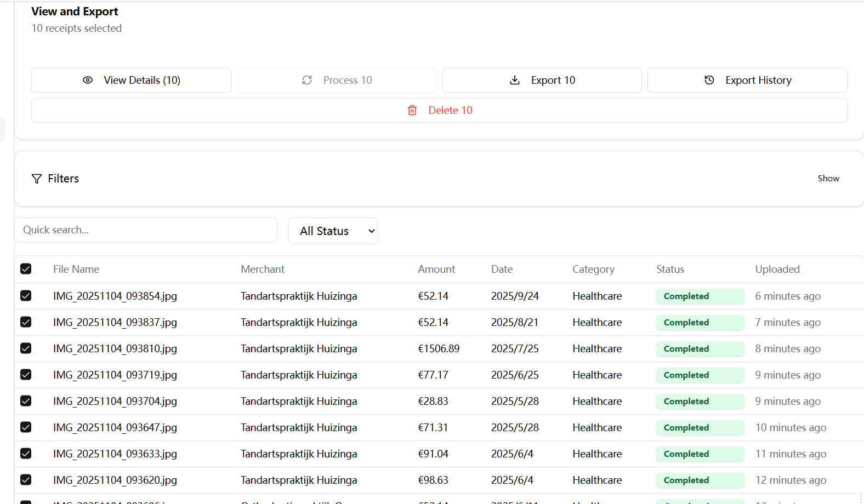Click Completed badge for IMG_20251104_093810.jpg

pos(700,348)
